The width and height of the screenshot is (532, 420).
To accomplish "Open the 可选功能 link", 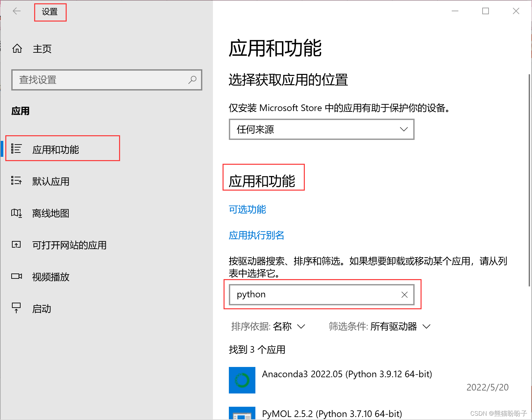I will [x=247, y=210].
